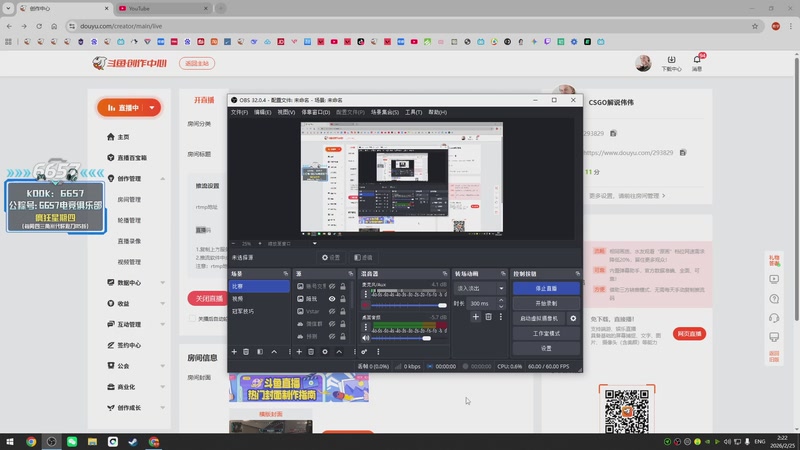Click Chrome address bar douyu.com URL

(x=121, y=26)
